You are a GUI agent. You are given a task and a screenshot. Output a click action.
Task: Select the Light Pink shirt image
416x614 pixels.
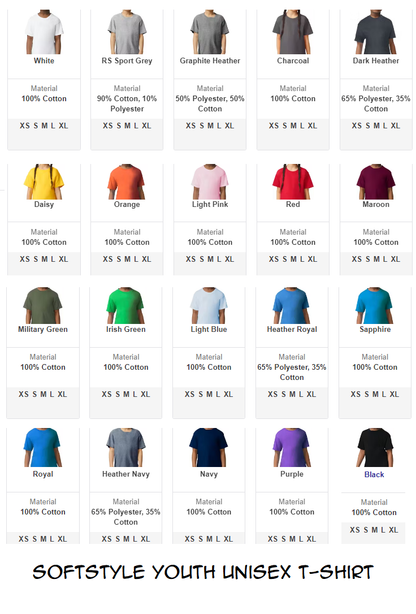pyautogui.click(x=210, y=182)
